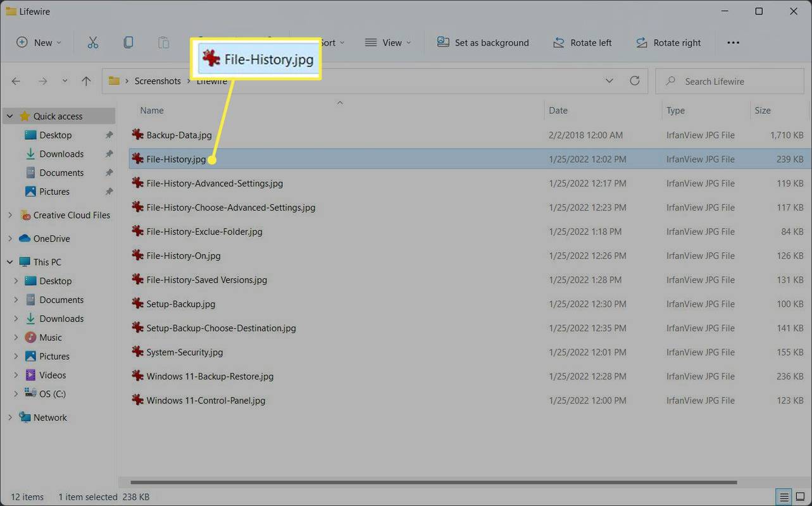This screenshot has height=506, width=812.
Task: Click the Rotate right button
Action: [668, 42]
